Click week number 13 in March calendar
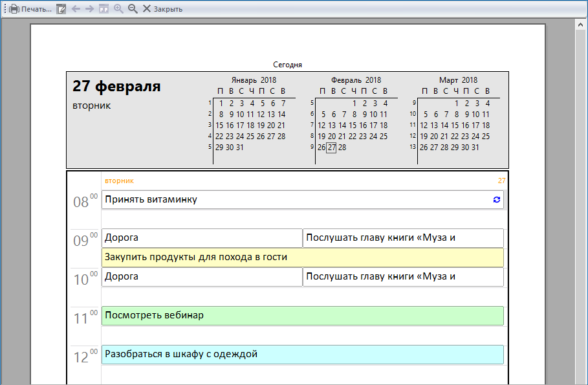Viewport: 588px width, 385px height. (413, 147)
